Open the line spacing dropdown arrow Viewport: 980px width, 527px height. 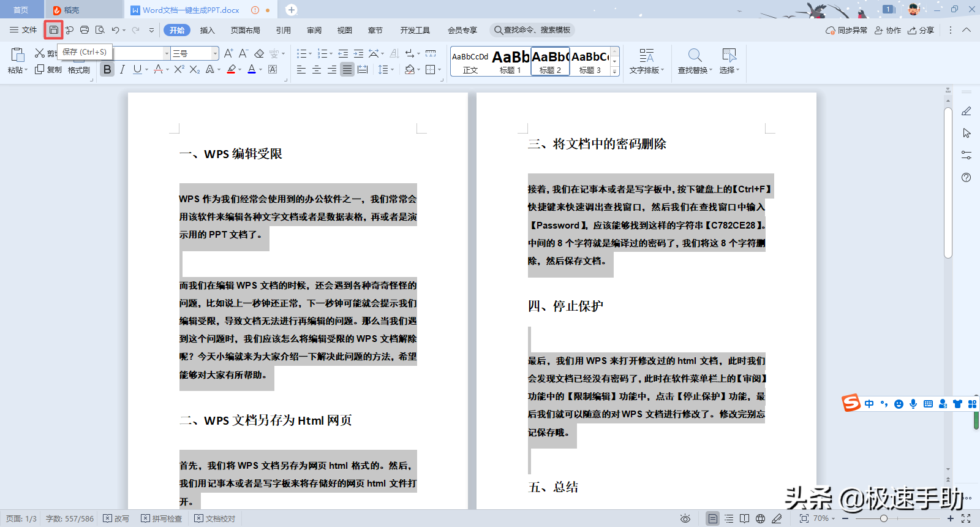click(x=392, y=70)
